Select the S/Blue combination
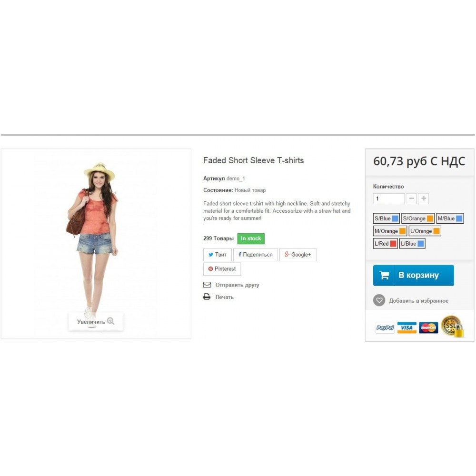 (x=386, y=218)
